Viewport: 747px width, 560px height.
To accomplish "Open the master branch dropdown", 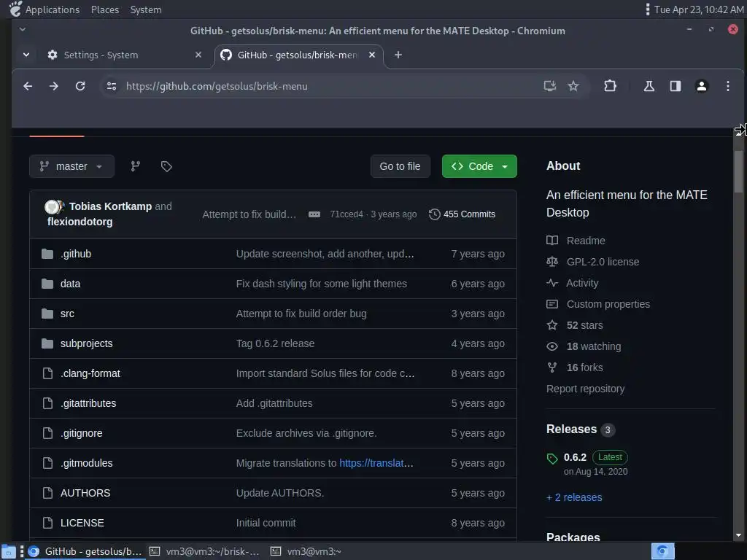I will tap(71, 166).
